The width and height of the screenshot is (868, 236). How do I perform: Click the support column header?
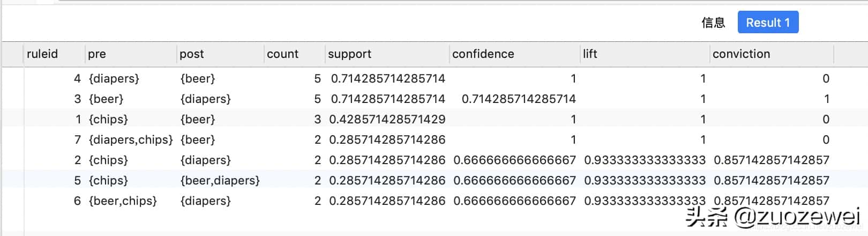349,54
